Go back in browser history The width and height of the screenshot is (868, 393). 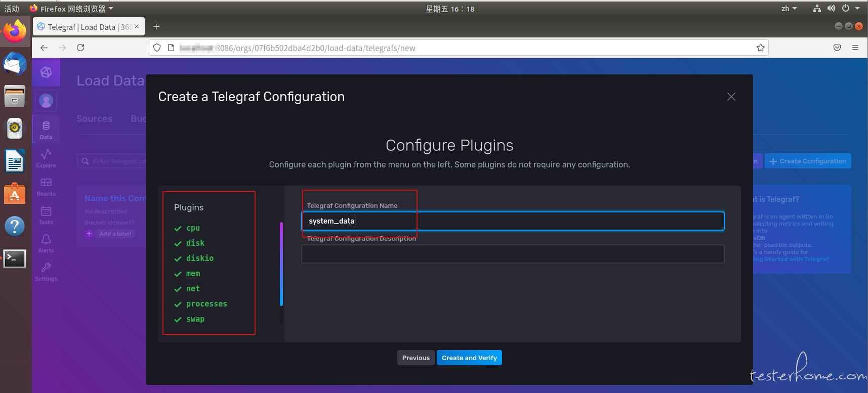pos(44,48)
